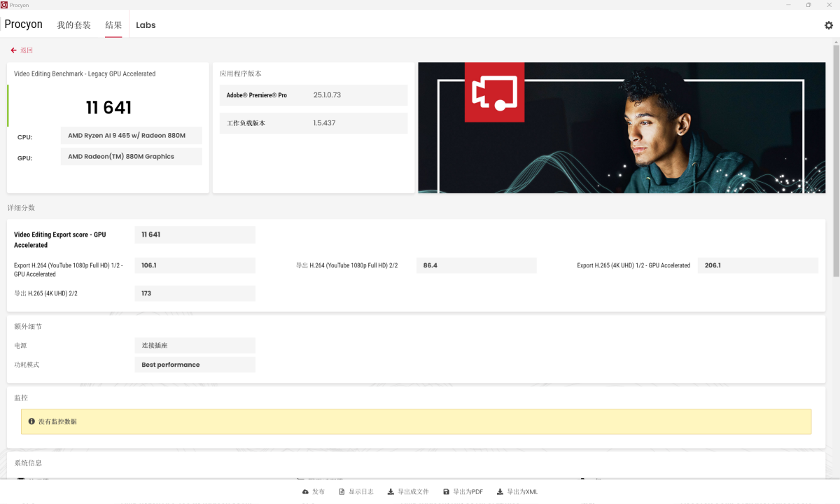Click the Procyon app icon in title bar
This screenshot has height=504, width=840.
pos(4,5)
